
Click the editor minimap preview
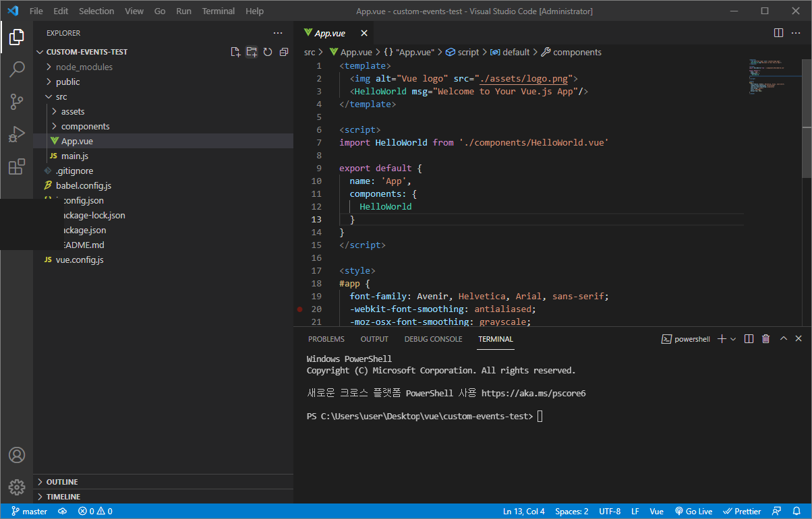click(775, 78)
